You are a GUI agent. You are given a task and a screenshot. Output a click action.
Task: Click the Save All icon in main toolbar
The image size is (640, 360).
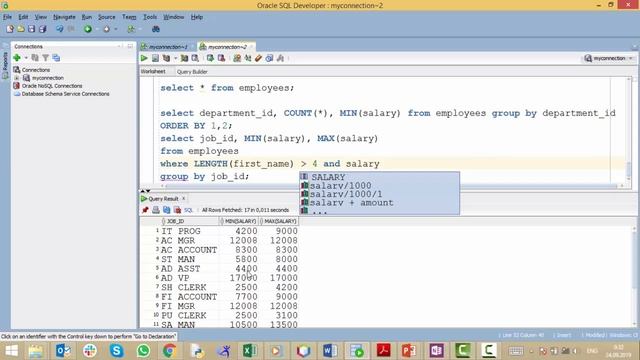[42, 29]
